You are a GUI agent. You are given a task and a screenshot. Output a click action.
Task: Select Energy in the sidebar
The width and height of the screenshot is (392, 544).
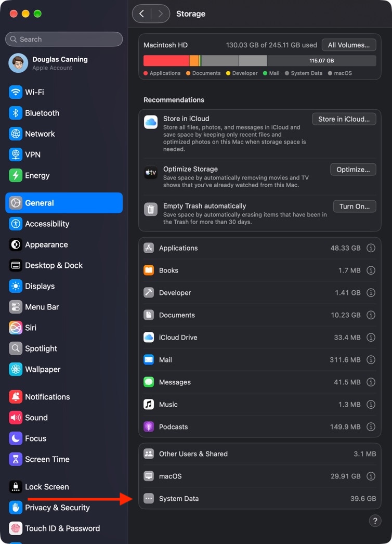(x=64, y=176)
